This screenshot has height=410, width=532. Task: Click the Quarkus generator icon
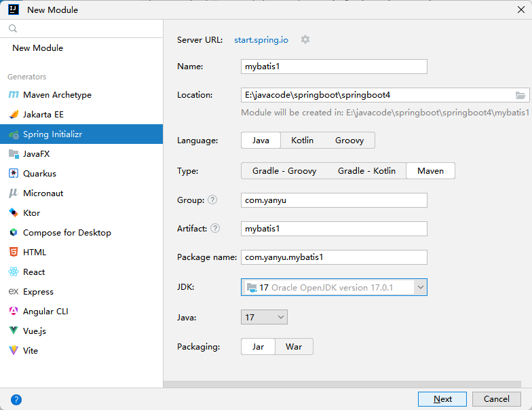pyautogui.click(x=14, y=174)
